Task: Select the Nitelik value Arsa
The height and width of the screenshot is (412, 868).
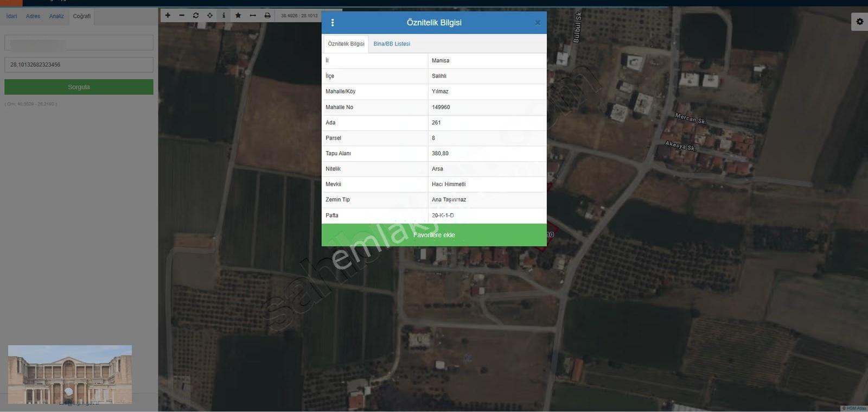Action: point(437,169)
